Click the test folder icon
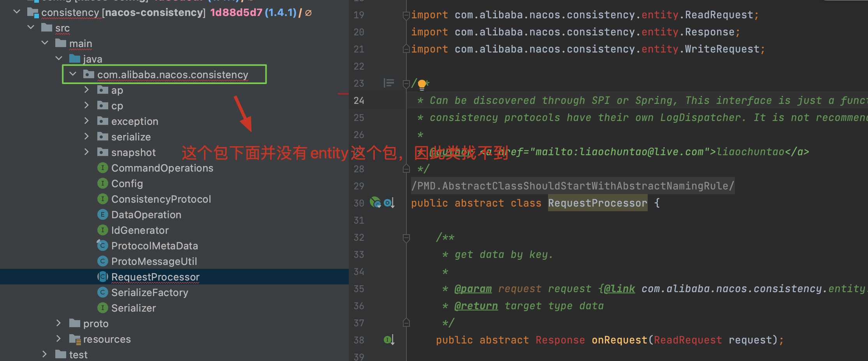 (x=61, y=354)
